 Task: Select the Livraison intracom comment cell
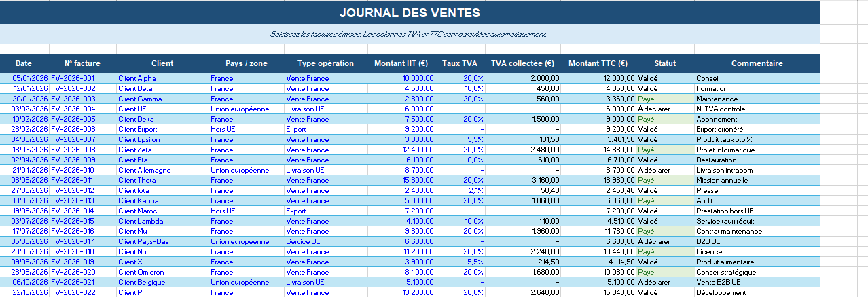click(757, 170)
